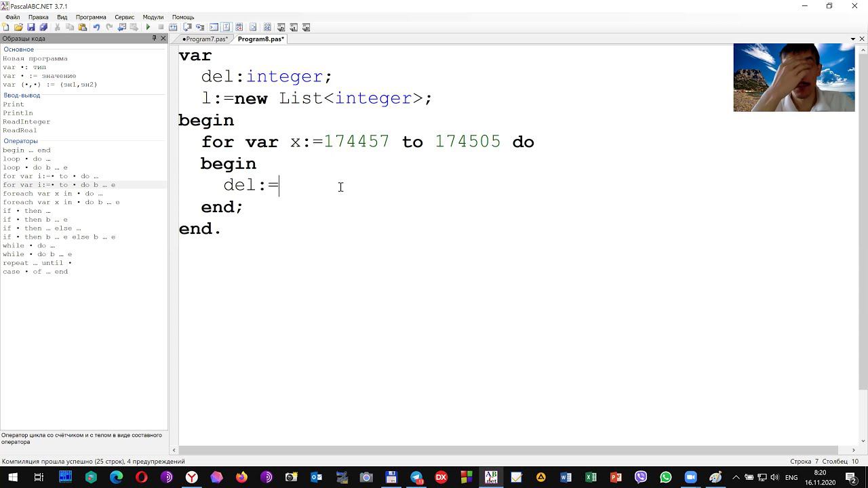The height and width of the screenshot is (488, 868).
Task: Select the Операторы section header
Action: click(20, 141)
